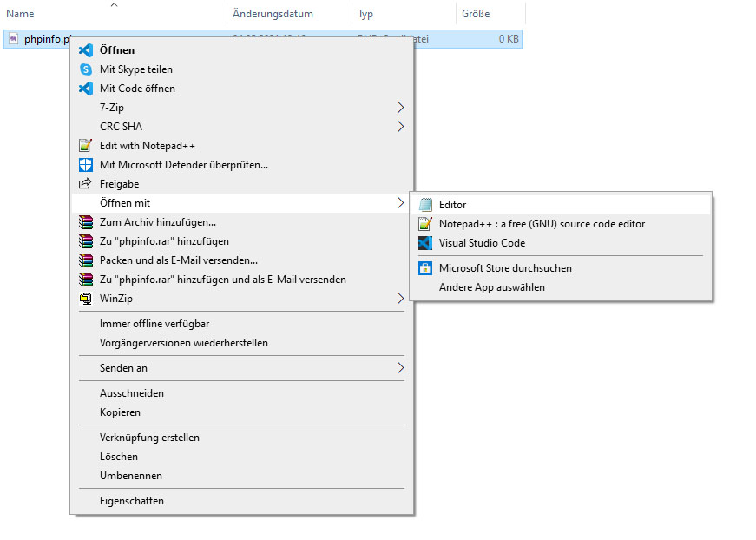Click the sort arrow above the Name column
The width and height of the screenshot is (756, 540).
pos(115,5)
